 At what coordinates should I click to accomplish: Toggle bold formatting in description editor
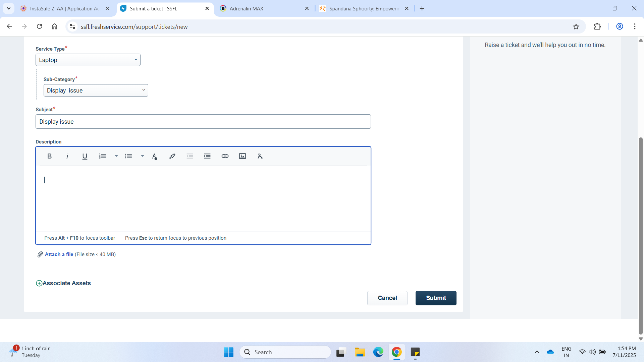[49, 156]
